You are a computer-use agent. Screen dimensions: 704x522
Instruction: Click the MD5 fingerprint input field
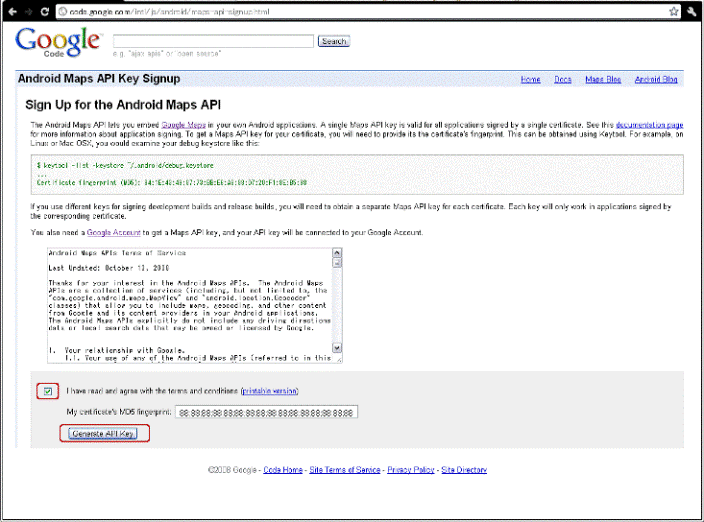click(266, 412)
